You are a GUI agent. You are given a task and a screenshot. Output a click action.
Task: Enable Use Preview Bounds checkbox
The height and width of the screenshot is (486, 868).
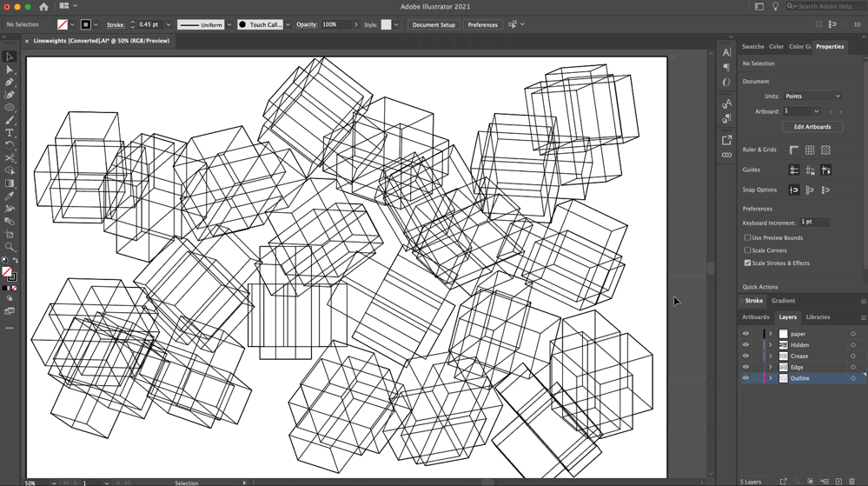pyautogui.click(x=747, y=237)
